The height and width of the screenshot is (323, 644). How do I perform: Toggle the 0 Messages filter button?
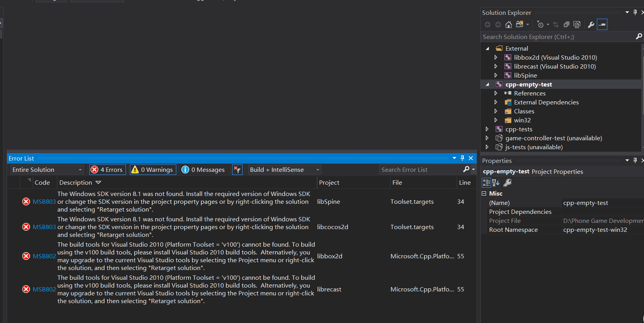[203, 169]
